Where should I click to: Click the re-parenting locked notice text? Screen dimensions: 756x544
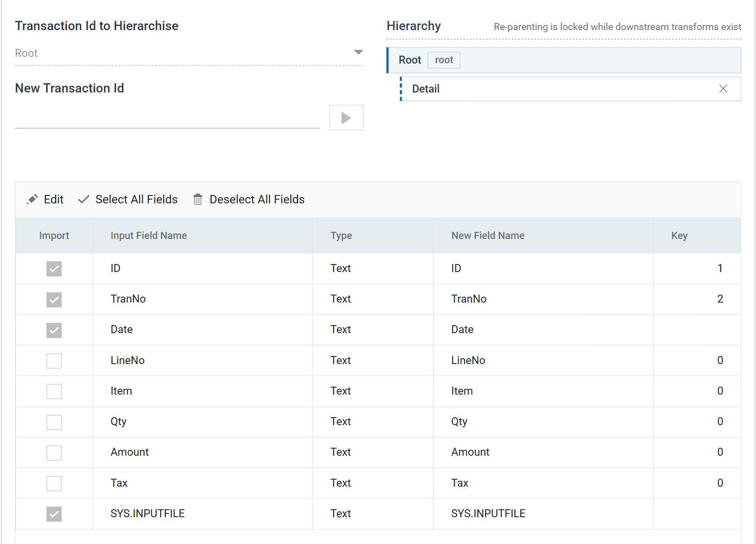coord(617,27)
